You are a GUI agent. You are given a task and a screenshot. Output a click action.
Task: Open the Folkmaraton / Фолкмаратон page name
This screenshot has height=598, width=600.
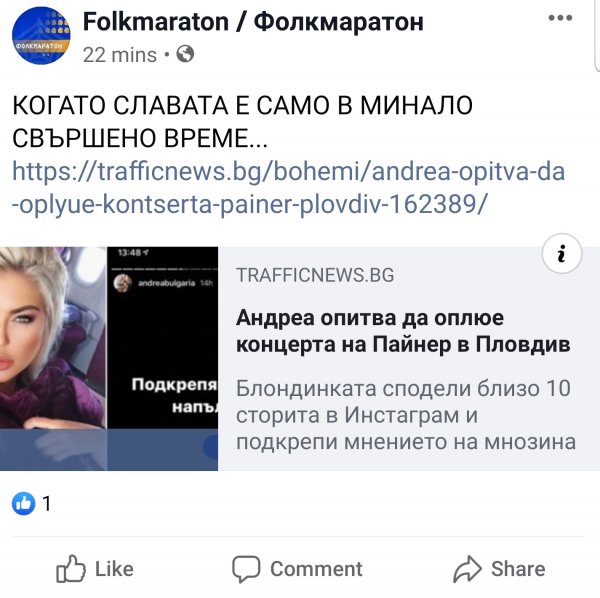click(253, 21)
